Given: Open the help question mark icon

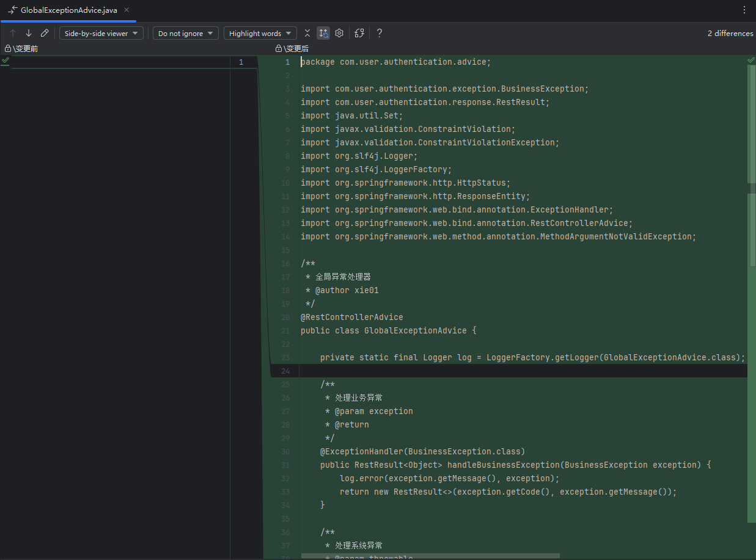Looking at the screenshot, I should click(379, 33).
